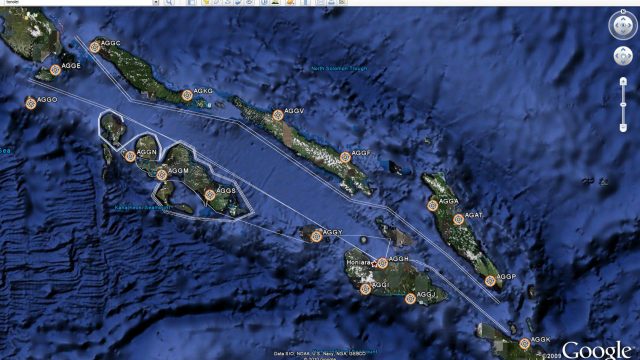Click the AGGC airport placemark icon
Screen dimensions: 640x360
(x=95, y=47)
